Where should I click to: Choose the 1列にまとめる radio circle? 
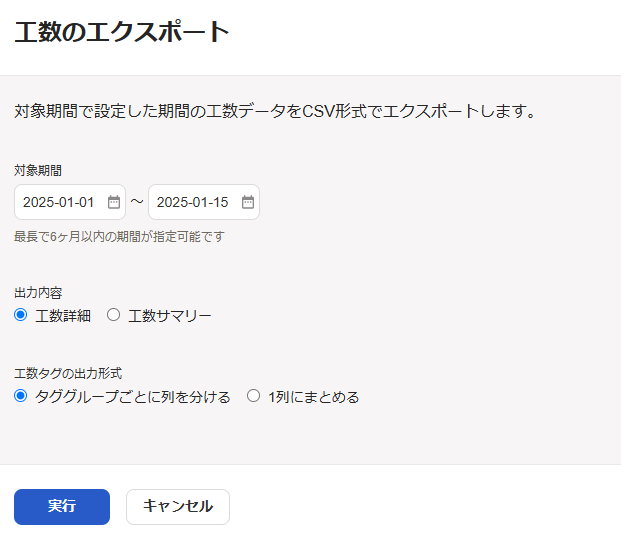tap(253, 396)
